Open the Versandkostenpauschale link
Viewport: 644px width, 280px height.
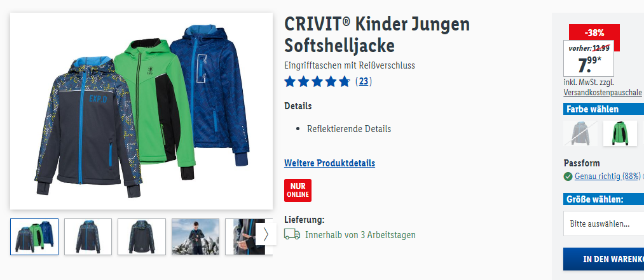tap(603, 92)
